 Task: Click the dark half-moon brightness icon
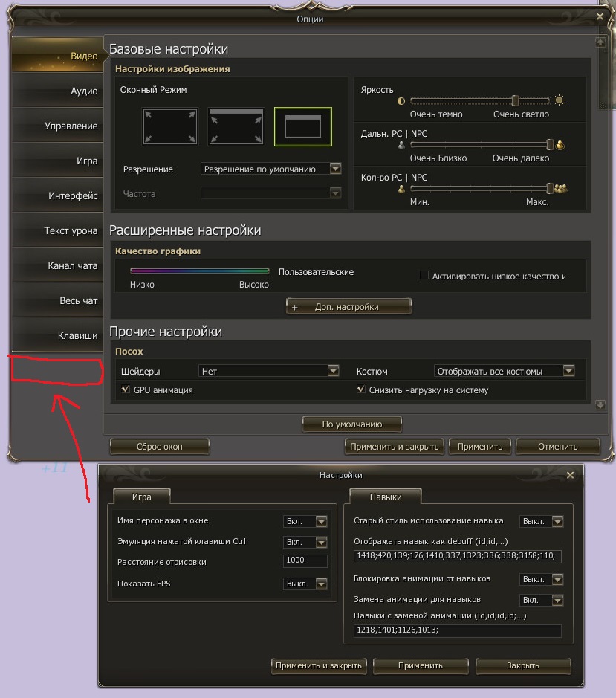tap(402, 100)
